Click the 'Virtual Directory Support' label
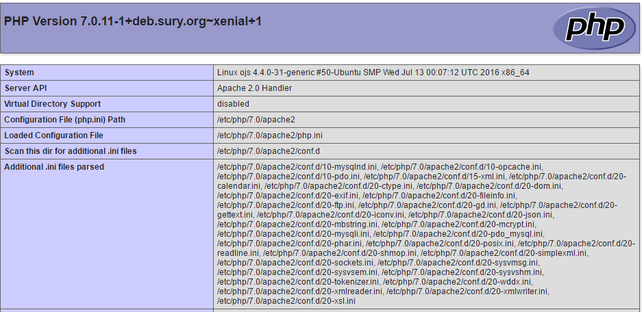This screenshot has height=312, width=644. point(52,104)
